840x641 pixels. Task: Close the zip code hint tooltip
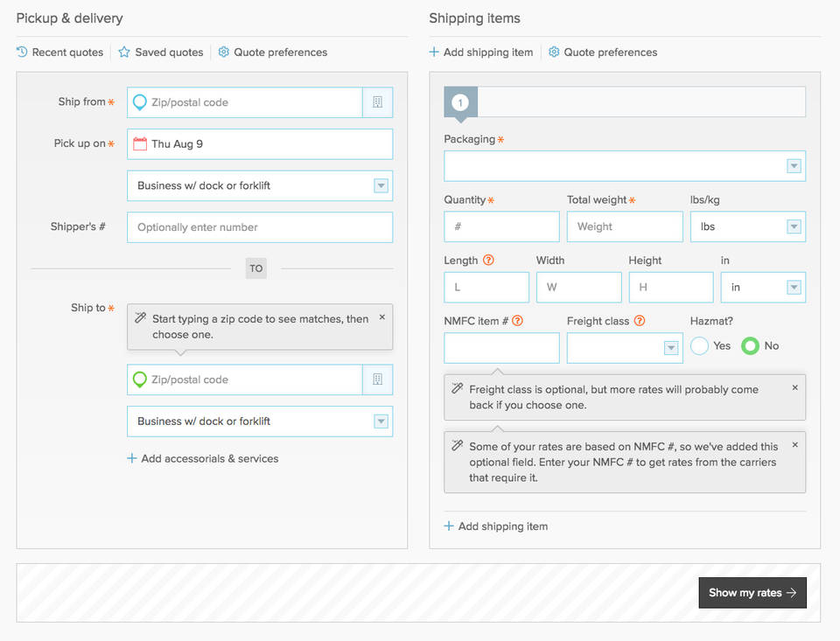381,317
